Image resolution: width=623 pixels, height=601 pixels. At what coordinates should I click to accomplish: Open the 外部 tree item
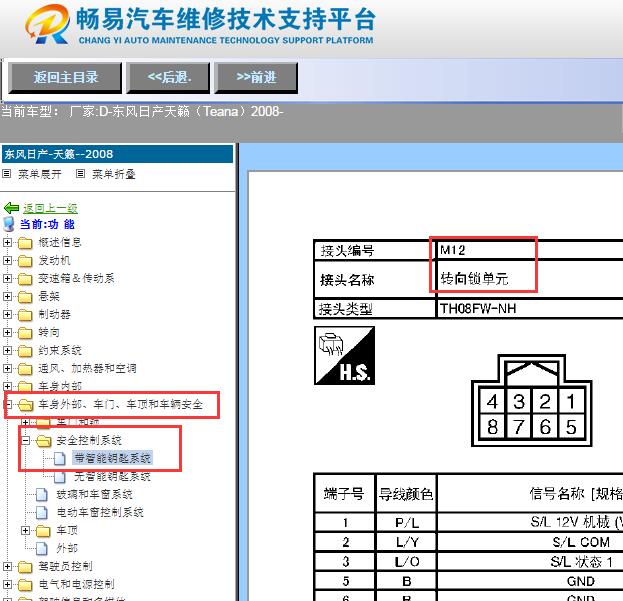click(67, 548)
